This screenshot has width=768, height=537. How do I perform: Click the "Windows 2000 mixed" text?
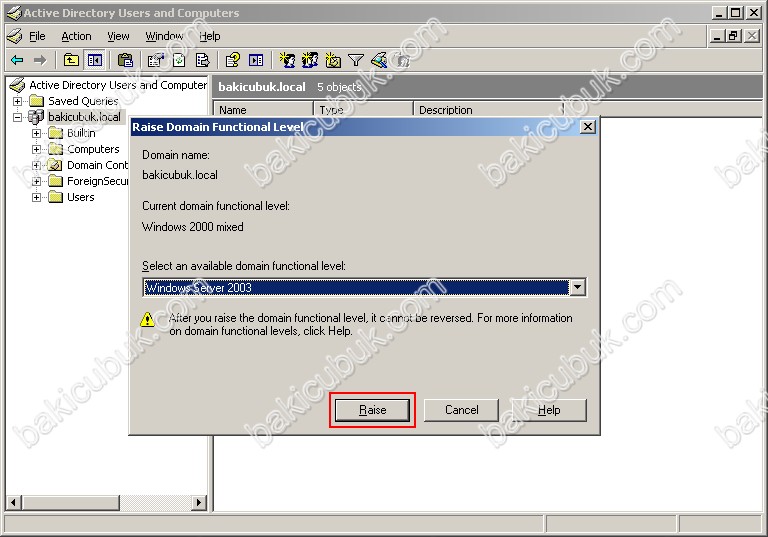[192, 227]
